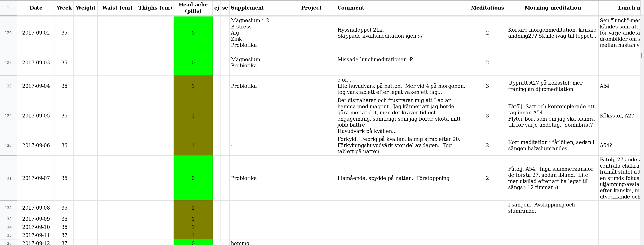Image resolution: width=644 pixels, height=245 pixels.
Task: Click date cell 2017-09-09
Action: pyautogui.click(x=36, y=219)
